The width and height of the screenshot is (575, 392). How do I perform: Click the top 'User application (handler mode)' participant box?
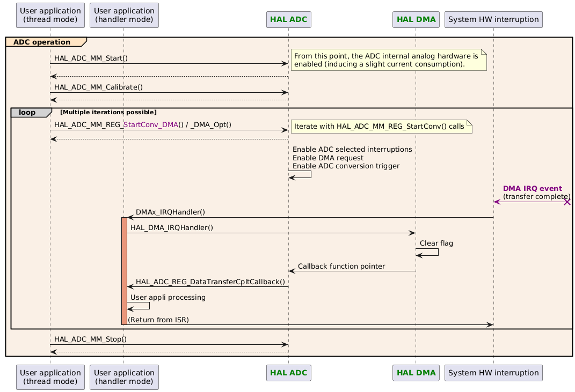[x=124, y=15]
